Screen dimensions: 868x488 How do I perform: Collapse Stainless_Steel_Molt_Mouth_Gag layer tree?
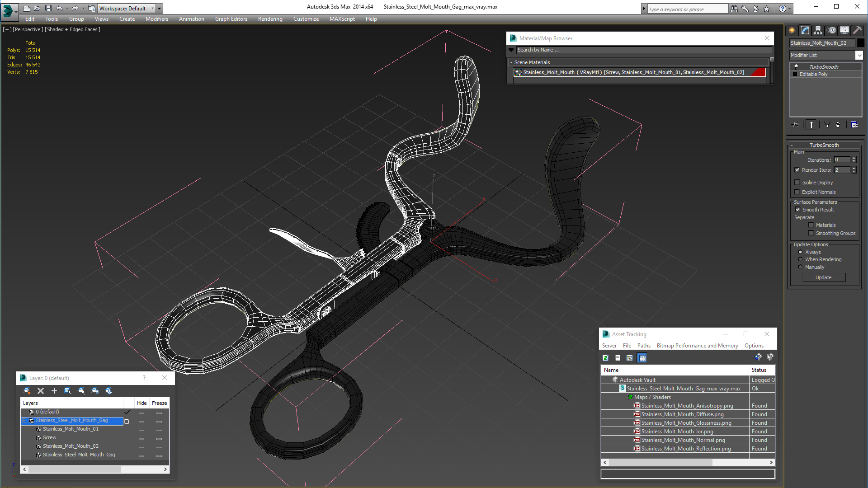[x=25, y=421]
